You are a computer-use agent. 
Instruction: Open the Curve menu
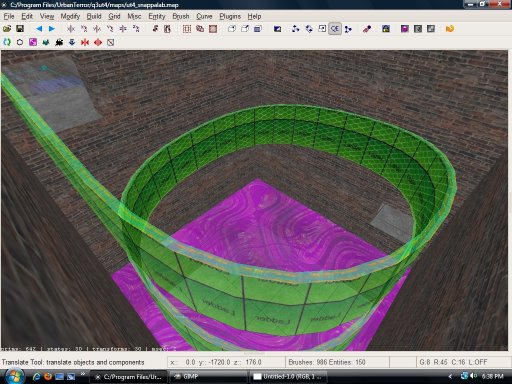click(204, 16)
